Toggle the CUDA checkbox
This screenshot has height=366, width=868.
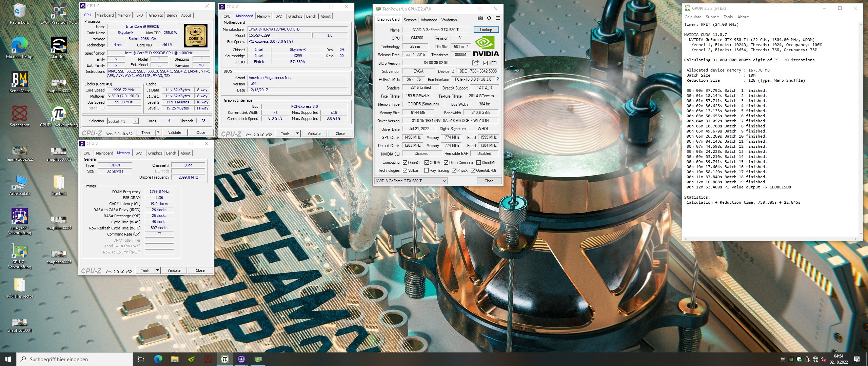pos(427,163)
